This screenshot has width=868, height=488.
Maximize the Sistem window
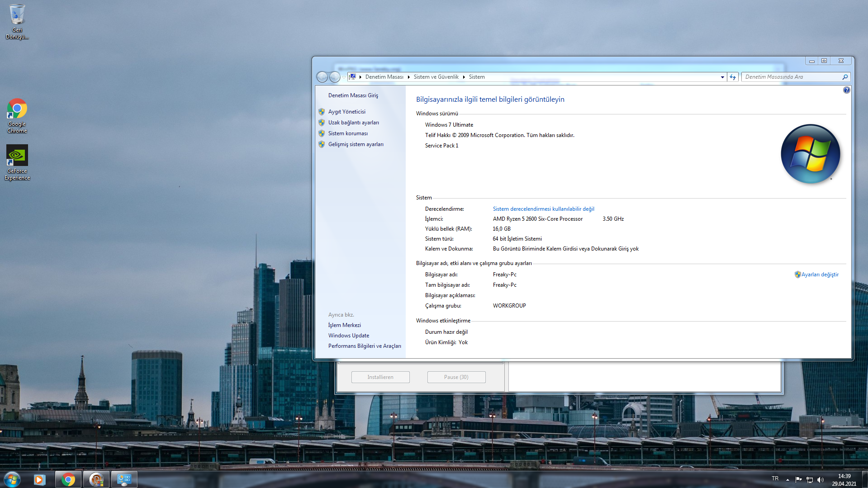coord(824,61)
